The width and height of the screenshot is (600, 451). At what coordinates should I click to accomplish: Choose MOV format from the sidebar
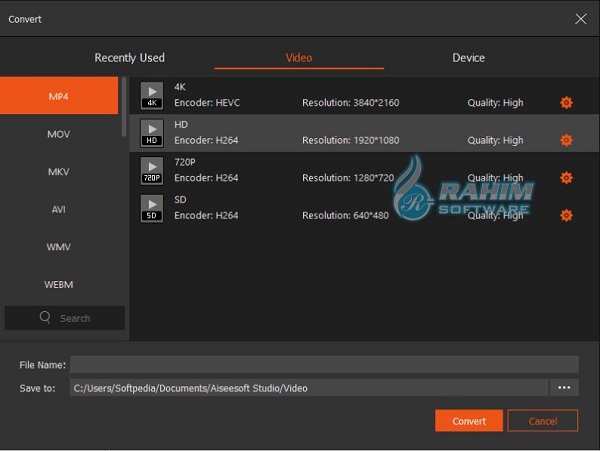pos(59,134)
